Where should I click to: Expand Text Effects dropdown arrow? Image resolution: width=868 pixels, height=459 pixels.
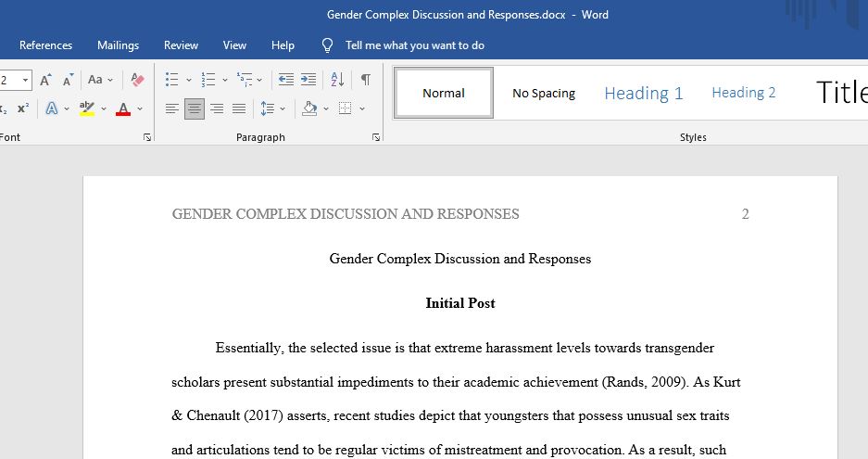67,108
